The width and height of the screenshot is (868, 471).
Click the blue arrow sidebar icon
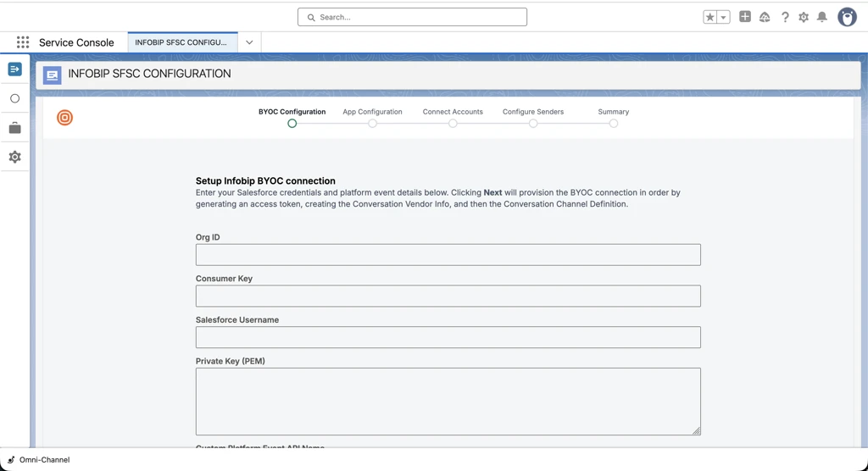point(15,69)
